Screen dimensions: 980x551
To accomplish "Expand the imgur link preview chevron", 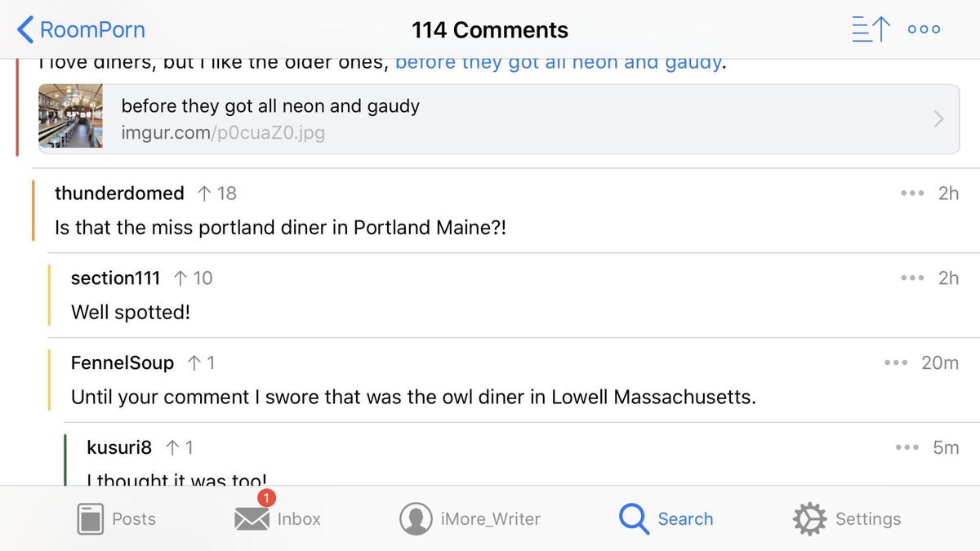I will tap(938, 119).
